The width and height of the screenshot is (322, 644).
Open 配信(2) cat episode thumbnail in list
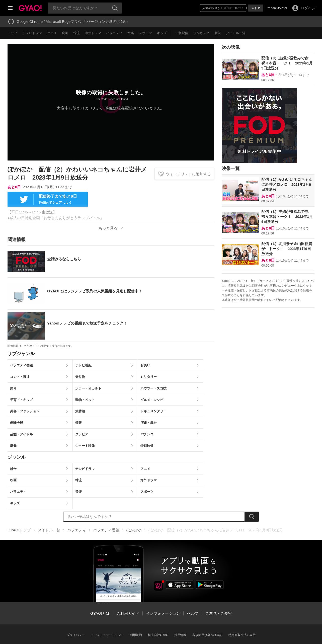tap(240, 191)
